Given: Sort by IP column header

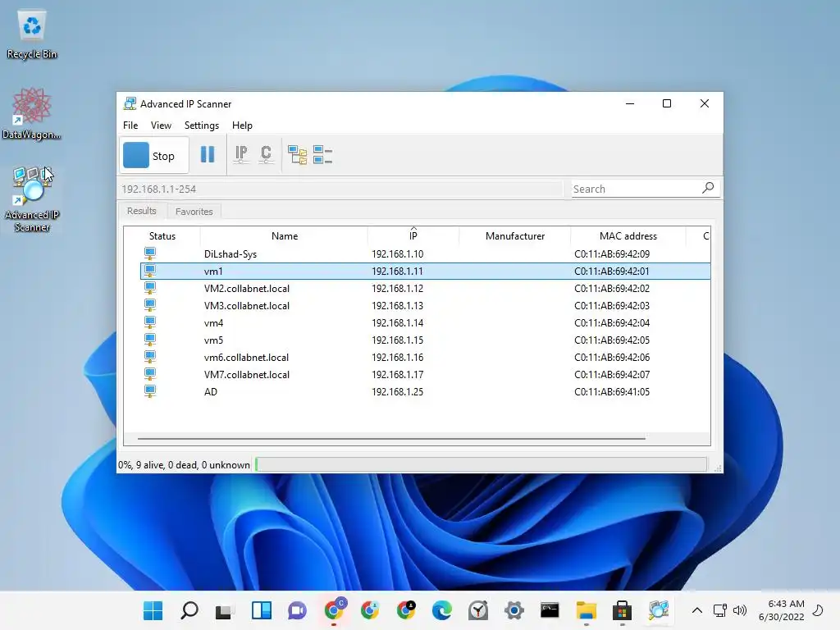Looking at the screenshot, I should [413, 236].
